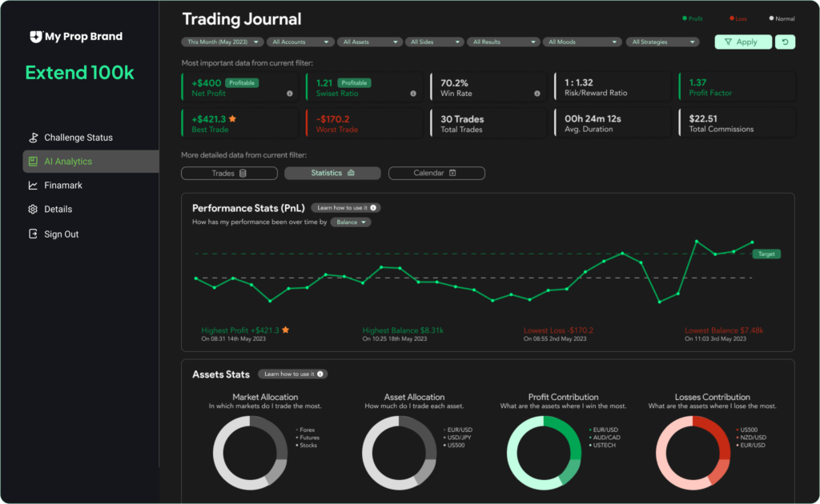This screenshot has height=504, width=820.
Task: Click the Target label on the chart
Action: (766, 254)
